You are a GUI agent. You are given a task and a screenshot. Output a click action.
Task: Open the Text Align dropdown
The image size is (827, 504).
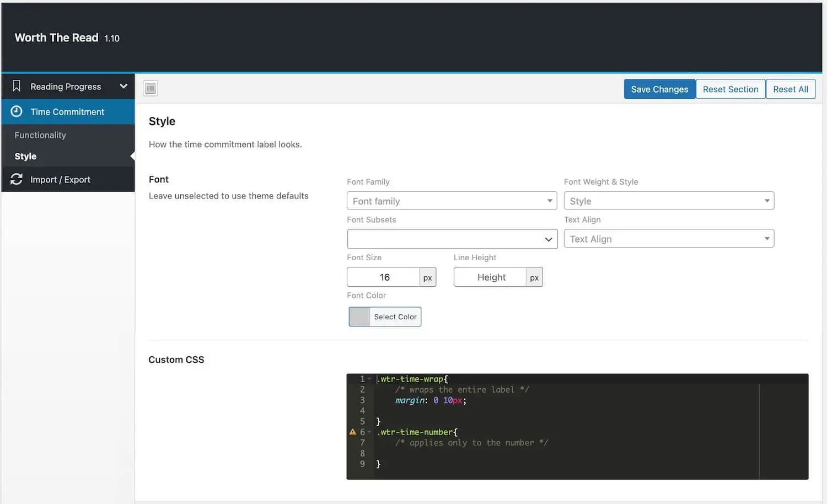pyautogui.click(x=669, y=238)
